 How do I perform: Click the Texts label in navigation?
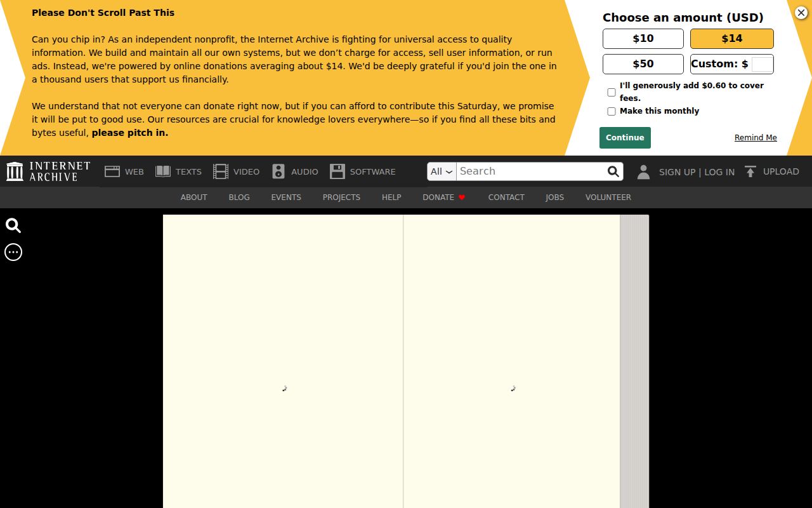coord(188,171)
